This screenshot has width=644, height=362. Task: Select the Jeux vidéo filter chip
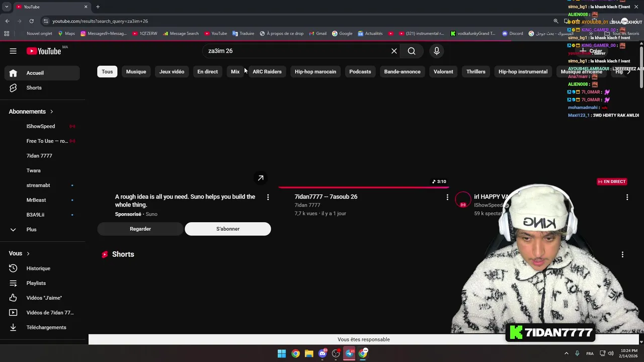(172, 71)
